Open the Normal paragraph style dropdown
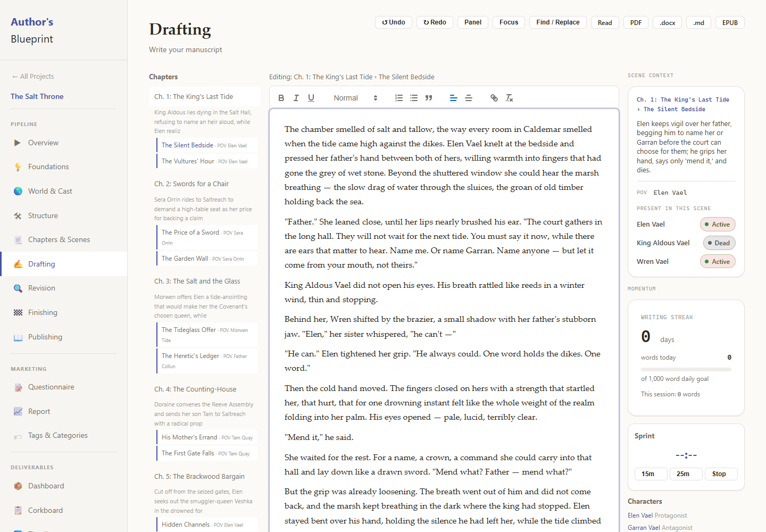The width and height of the screenshot is (766, 532). pyautogui.click(x=355, y=98)
